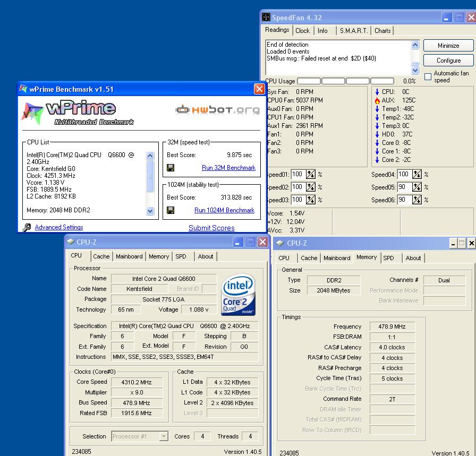Click the Run 32M Benchmark link
This screenshot has width=476, height=456.
pyautogui.click(x=228, y=168)
